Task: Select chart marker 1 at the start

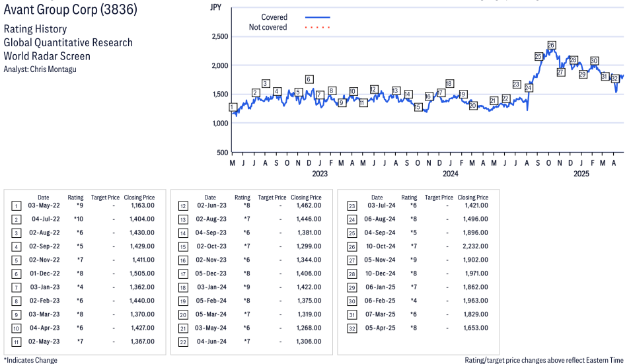Action: (233, 107)
